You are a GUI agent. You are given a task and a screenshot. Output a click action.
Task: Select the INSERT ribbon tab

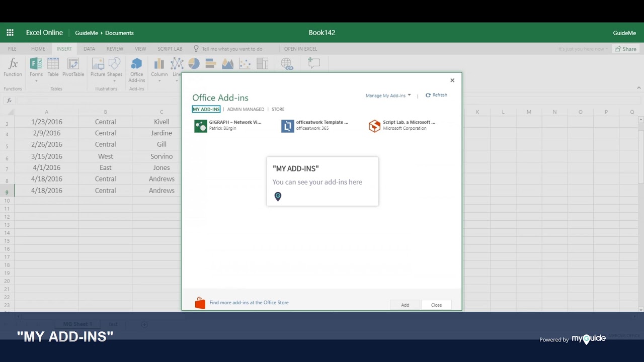point(64,49)
